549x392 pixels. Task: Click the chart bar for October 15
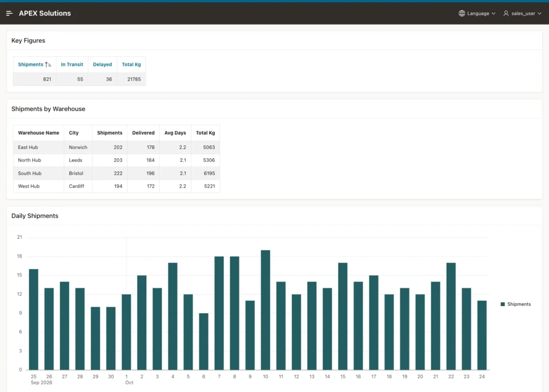pyautogui.click(x=343, y=316)
